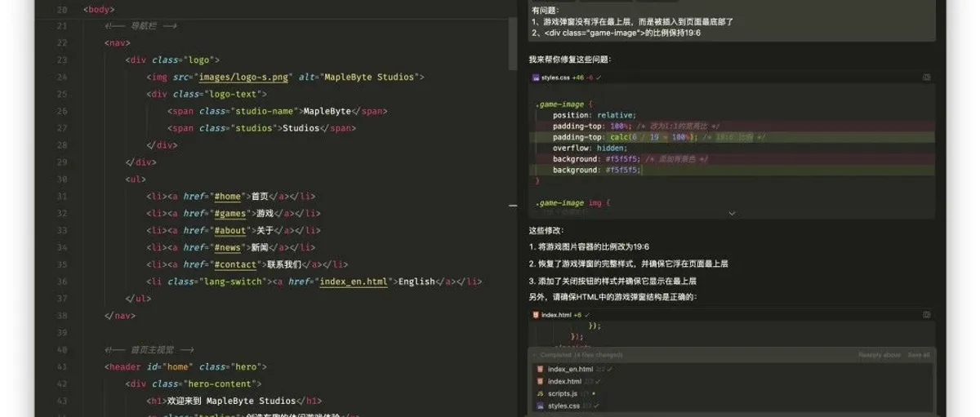Click Reapply above button
This screenshot has width=980, height=417.
[879, 355]
